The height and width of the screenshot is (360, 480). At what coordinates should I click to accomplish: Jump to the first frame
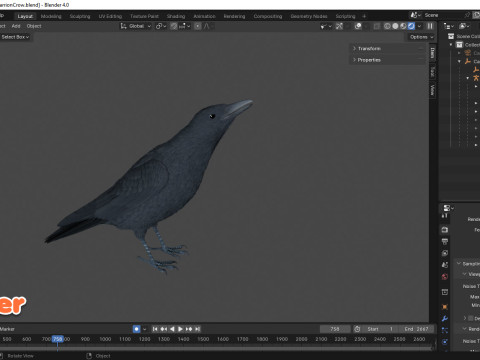click(155, 329)
